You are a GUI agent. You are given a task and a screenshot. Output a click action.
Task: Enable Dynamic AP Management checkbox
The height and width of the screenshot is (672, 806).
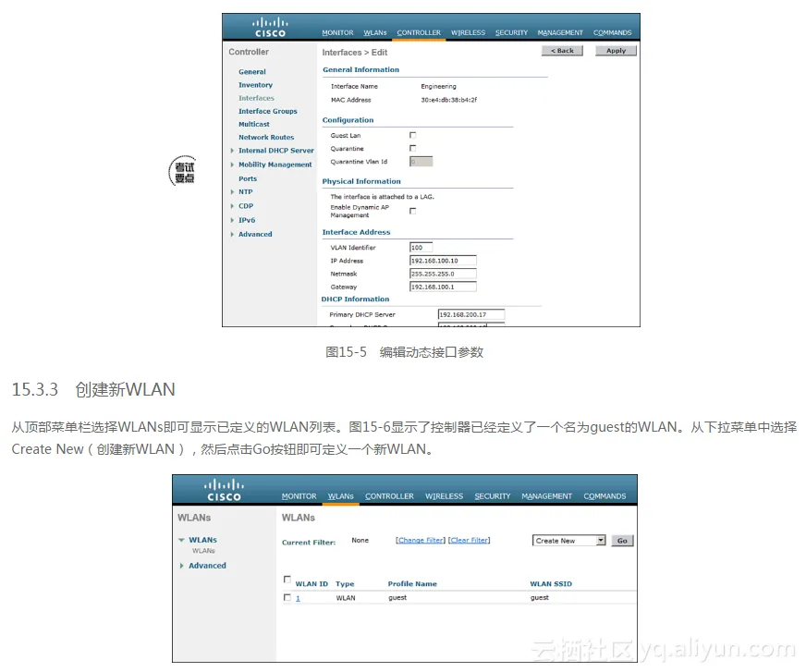point(413,211)
